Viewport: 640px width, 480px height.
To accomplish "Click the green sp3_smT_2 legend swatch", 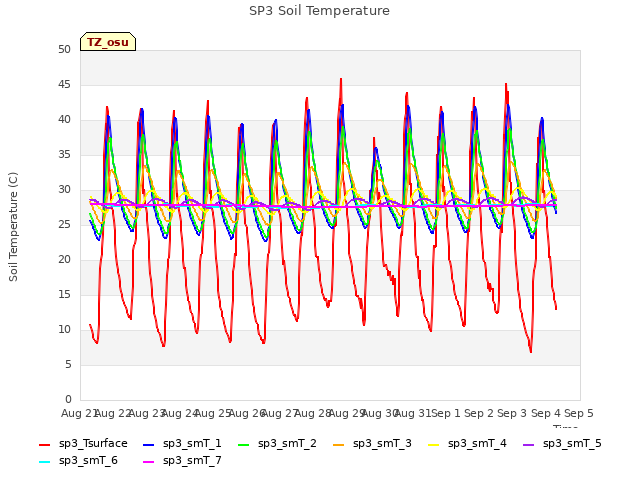I will pyautogui.click(x=244, y=444).
